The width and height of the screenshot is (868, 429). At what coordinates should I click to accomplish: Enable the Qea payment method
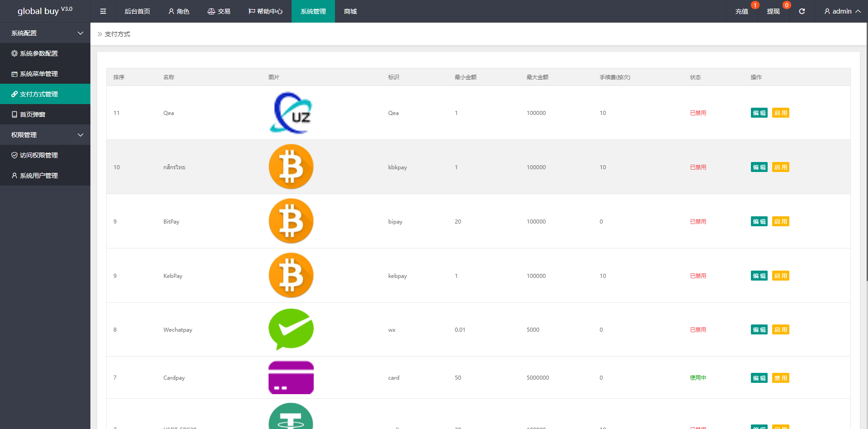click(x=780, y=113)
